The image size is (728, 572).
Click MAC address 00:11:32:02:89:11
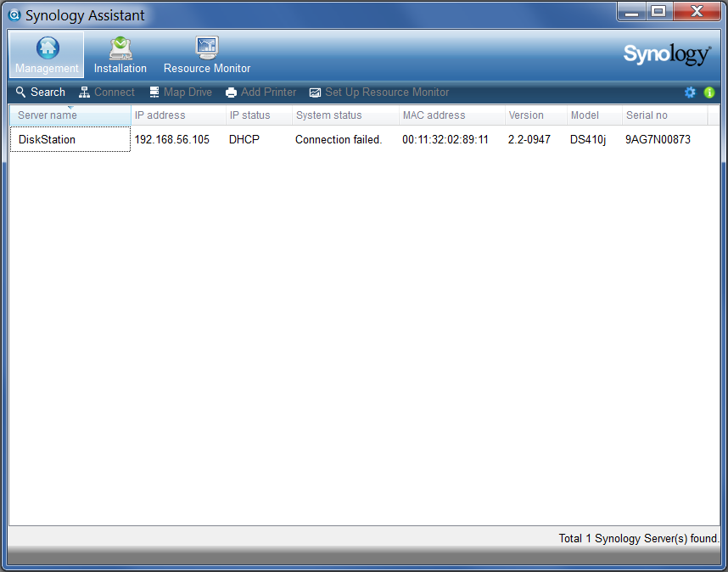click(x=445, y=139)
